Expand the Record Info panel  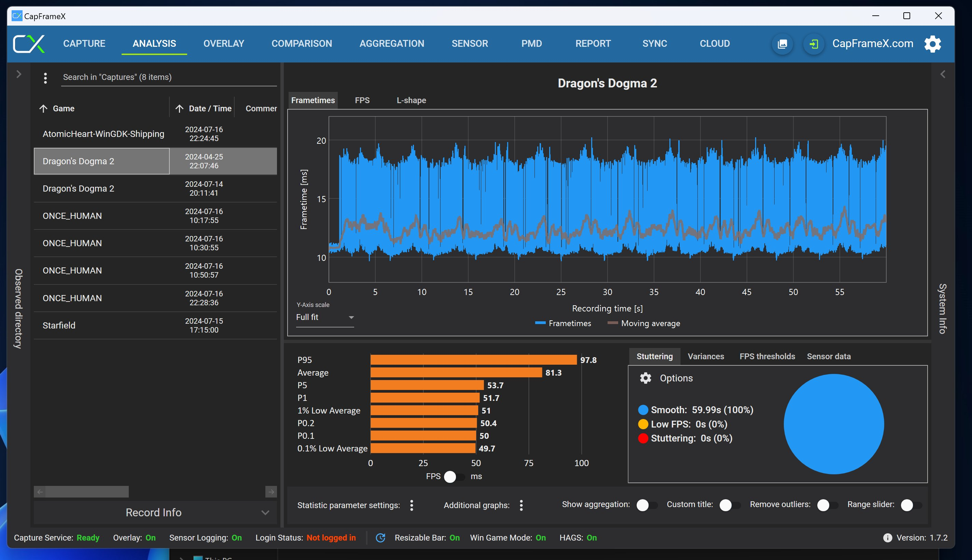[x=155, y=512]
